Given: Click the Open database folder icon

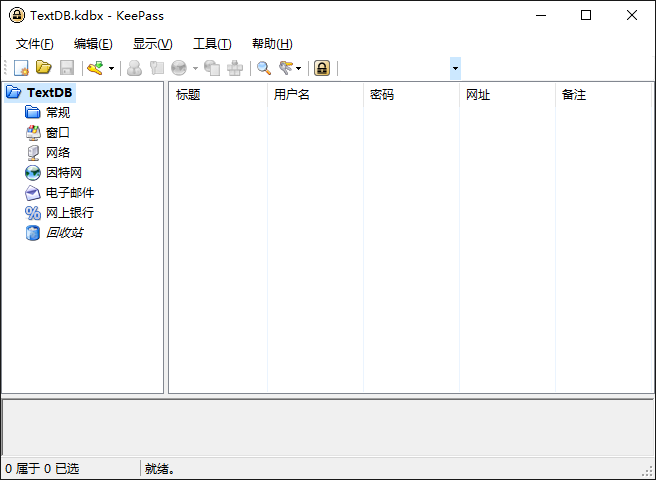Looking at the screenshot, I should pyautogui.click(x=44, y=68).
